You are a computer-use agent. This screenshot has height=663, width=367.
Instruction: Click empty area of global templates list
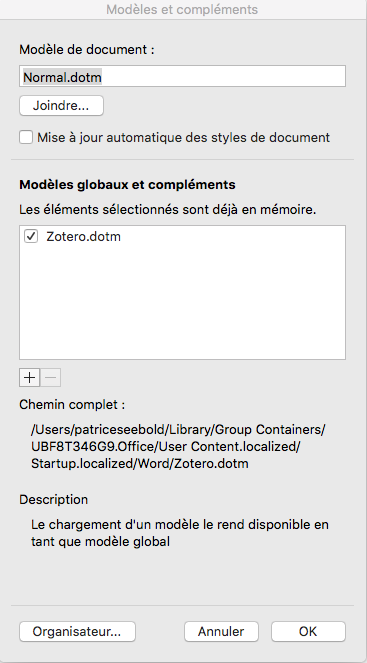182,304
